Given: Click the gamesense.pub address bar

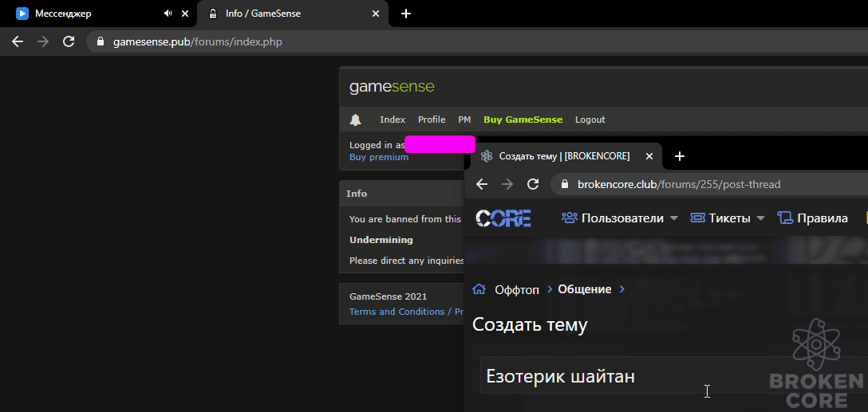Looking at the screenshot, I should 476,41.
